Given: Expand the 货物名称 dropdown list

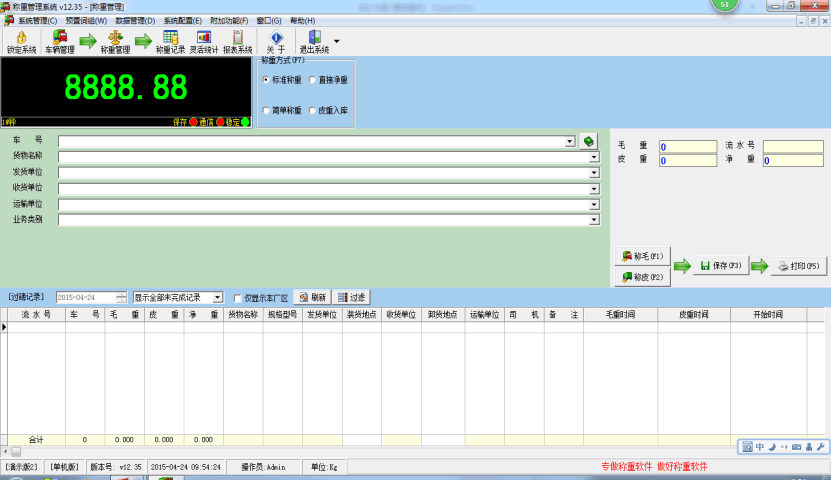Looking at the screenshot, I should tap(593, 157).
